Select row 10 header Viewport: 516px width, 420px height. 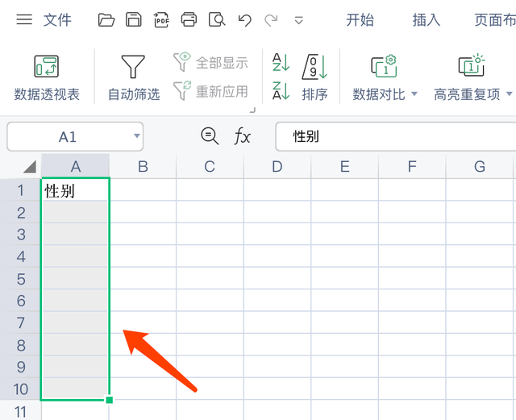[x=21, y=389]
